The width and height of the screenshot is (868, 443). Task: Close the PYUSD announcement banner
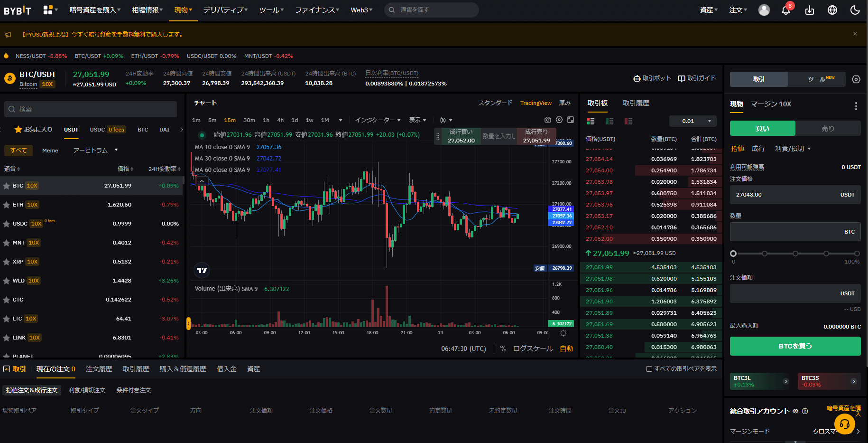[855, 34]
